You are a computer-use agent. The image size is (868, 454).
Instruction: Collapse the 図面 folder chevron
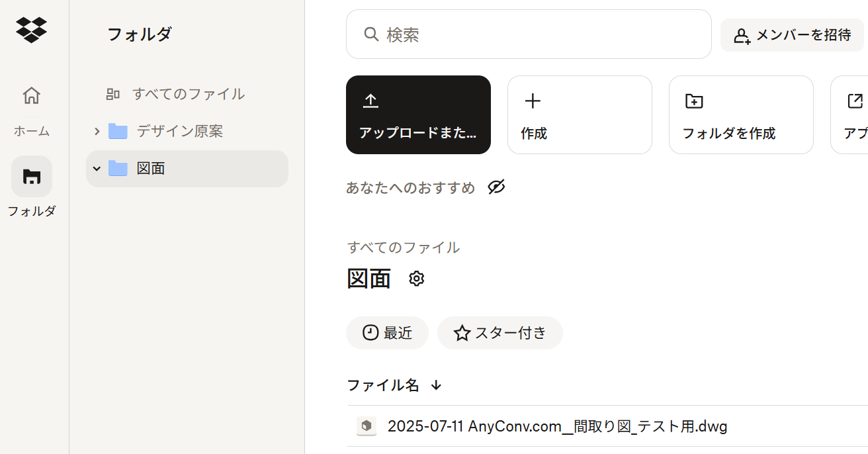click(x=97, y=169)
